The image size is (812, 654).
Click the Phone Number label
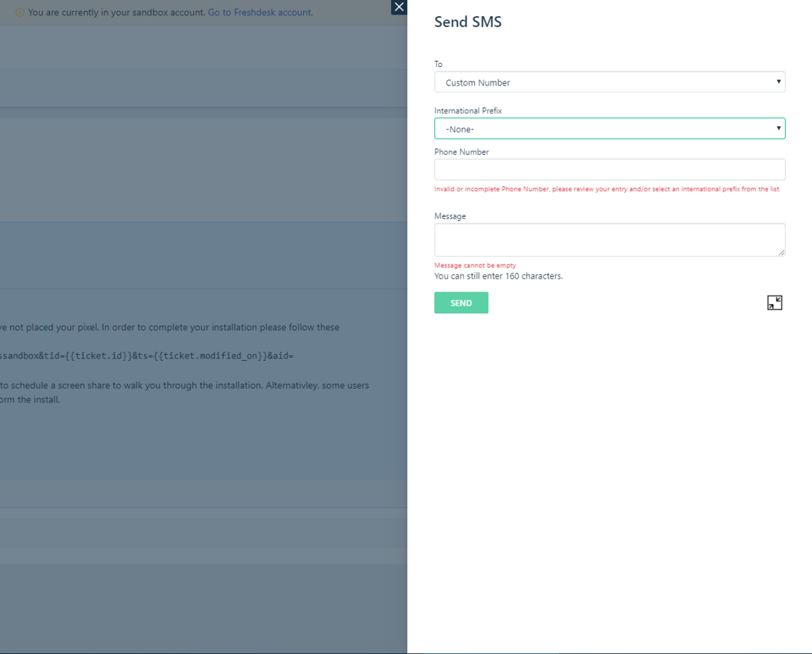click(x=461, y=152)
